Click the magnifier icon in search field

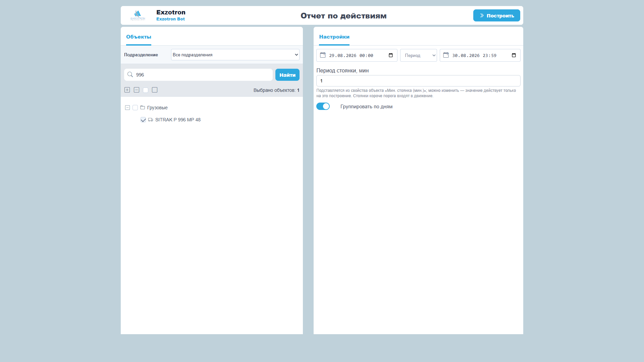point(130,74)
